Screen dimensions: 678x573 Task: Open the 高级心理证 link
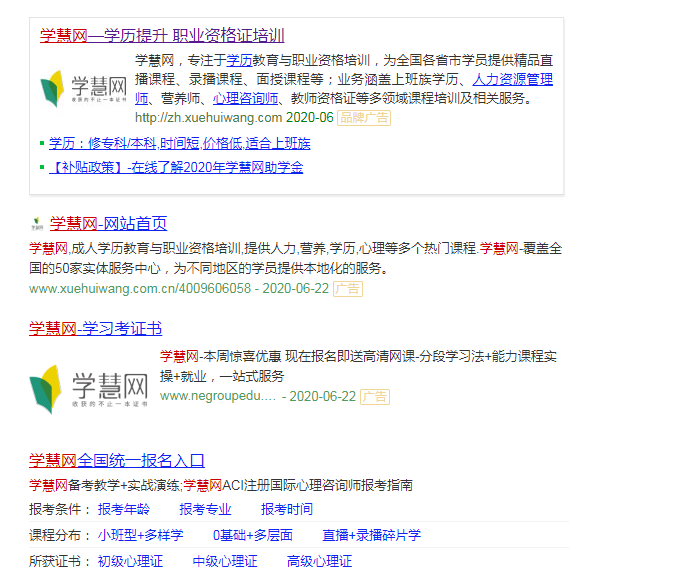click(320, 561)
